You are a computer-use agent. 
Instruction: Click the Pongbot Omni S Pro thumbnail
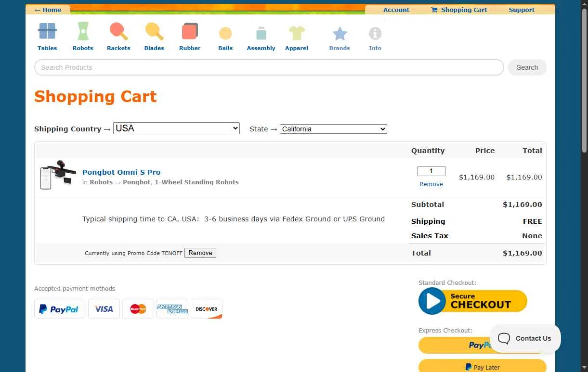(58, 175)
